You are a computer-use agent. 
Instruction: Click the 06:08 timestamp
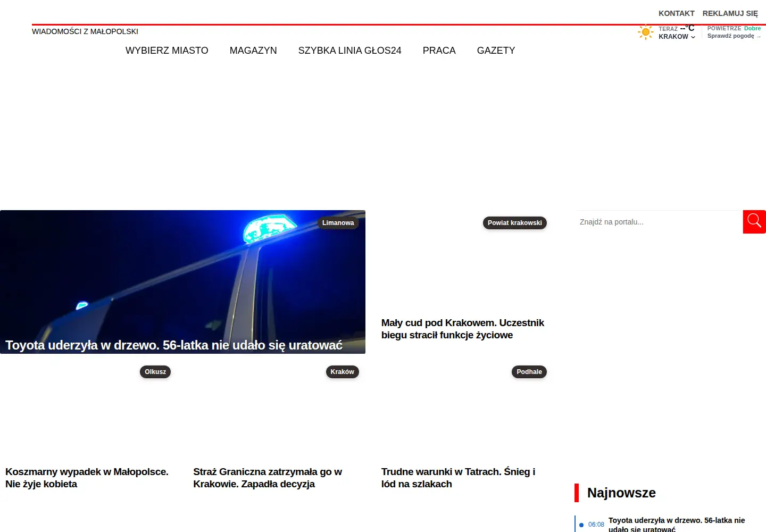pos(596,525)
